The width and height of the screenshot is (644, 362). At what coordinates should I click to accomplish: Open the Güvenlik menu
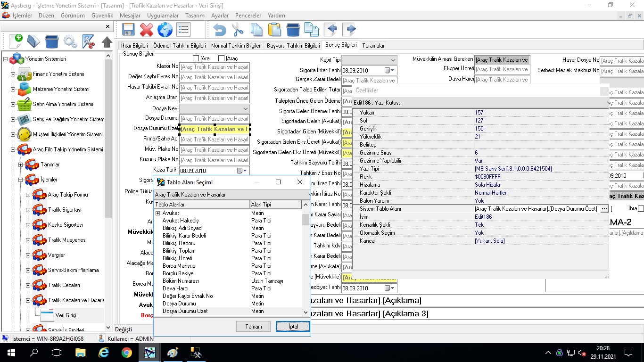point(102,16)
